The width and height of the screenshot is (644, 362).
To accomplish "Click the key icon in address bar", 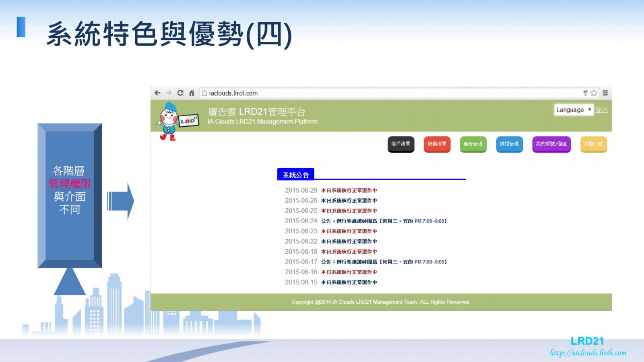I will pos(585,93).
